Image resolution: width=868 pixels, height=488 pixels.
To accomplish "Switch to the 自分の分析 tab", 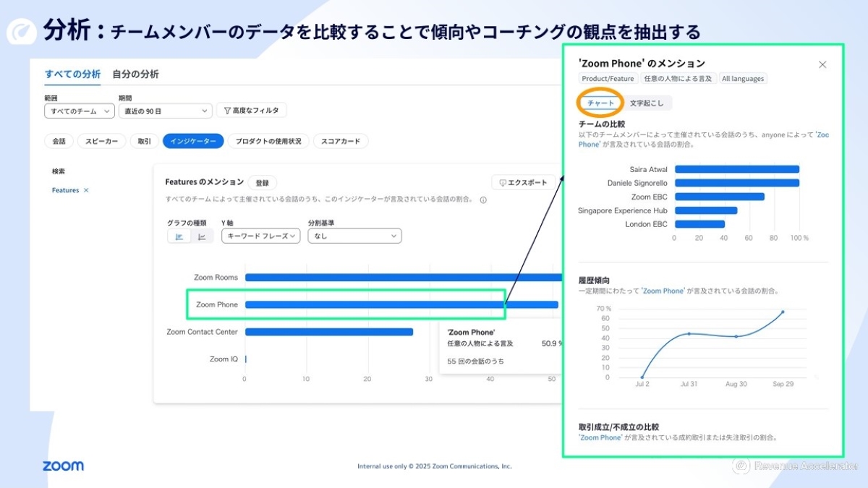I will [135, 74].
